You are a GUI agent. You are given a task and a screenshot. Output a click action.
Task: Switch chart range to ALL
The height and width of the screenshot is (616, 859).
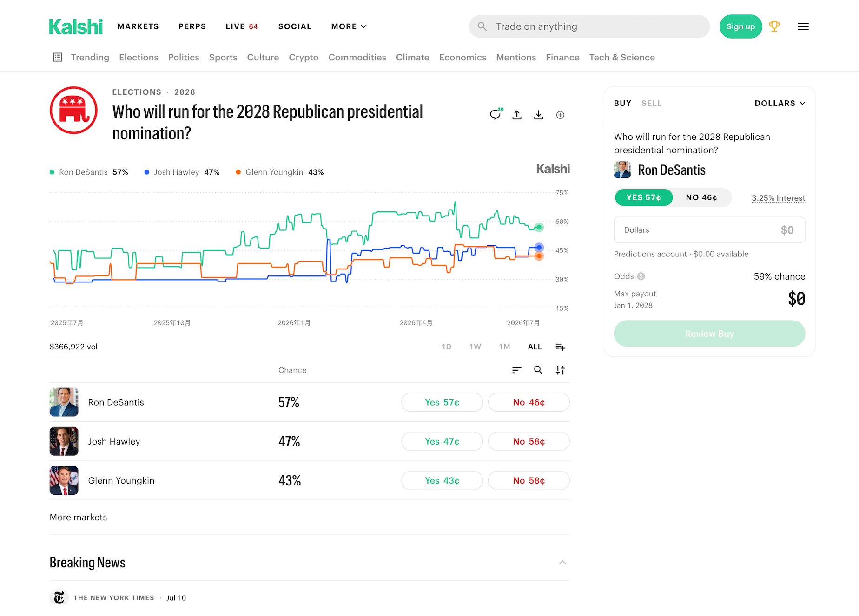[x=535, y=347]
